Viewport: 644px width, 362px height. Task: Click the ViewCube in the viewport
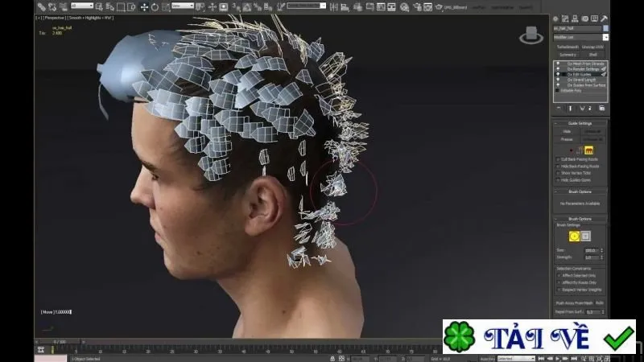tap(531, 35)
